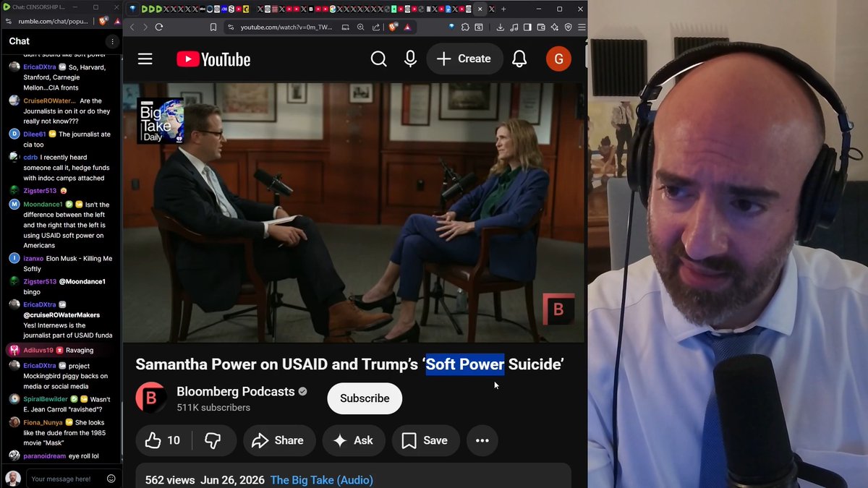
Task: Open the account avatar with letter G
Action: tap(558, 59)
